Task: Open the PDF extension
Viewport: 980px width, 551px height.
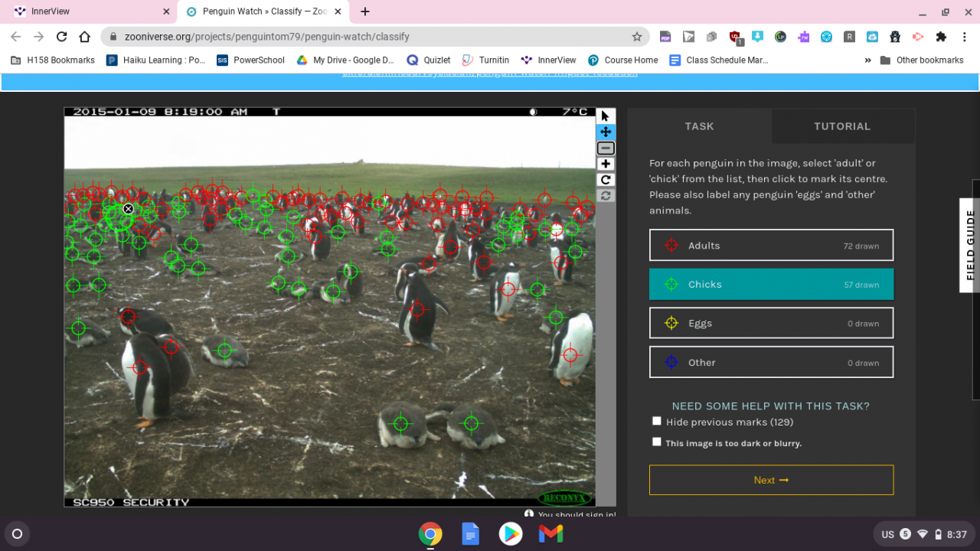Action: [x=665, y=37]
